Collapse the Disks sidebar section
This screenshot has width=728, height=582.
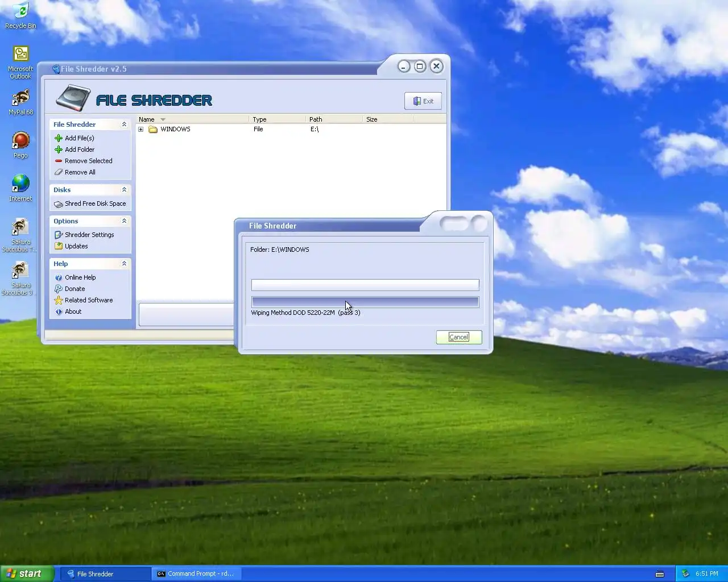[124, 190]
